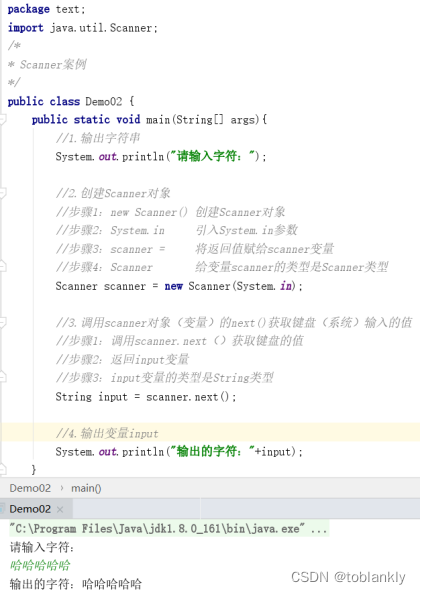The image size is (421, 594).
Task: Click the java.exe command line in console
Action: coord(169,528)
